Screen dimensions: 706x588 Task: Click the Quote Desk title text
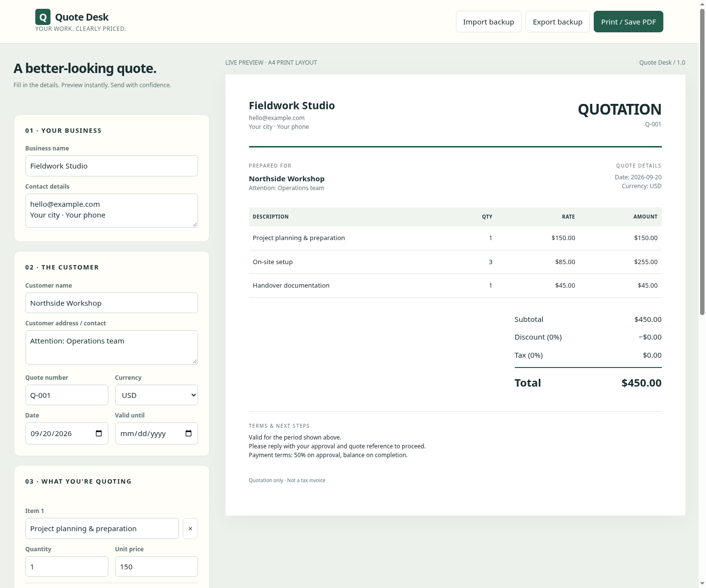coord(82,17)
